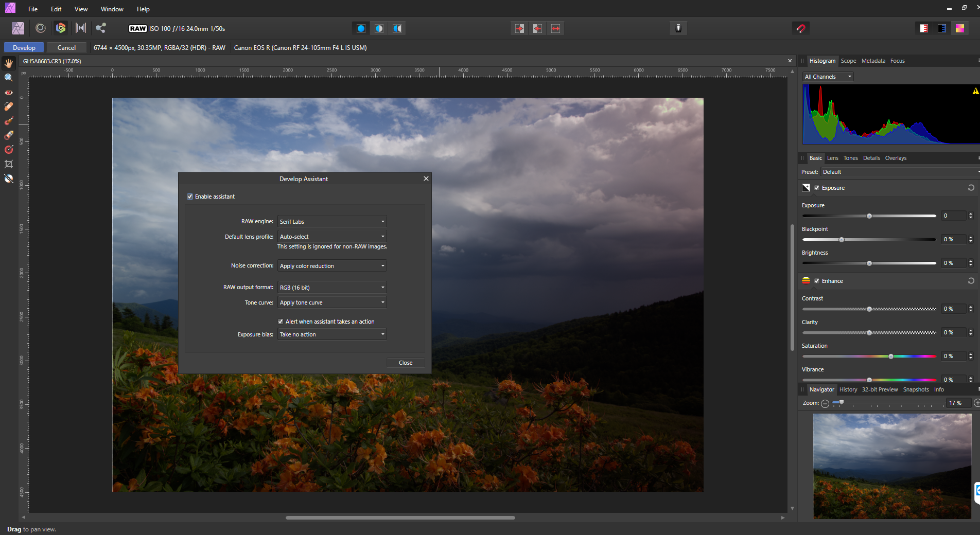Open the Preset Default dropdown
The height and width of the screenshot is (535, 980).
tap(900, 172)
